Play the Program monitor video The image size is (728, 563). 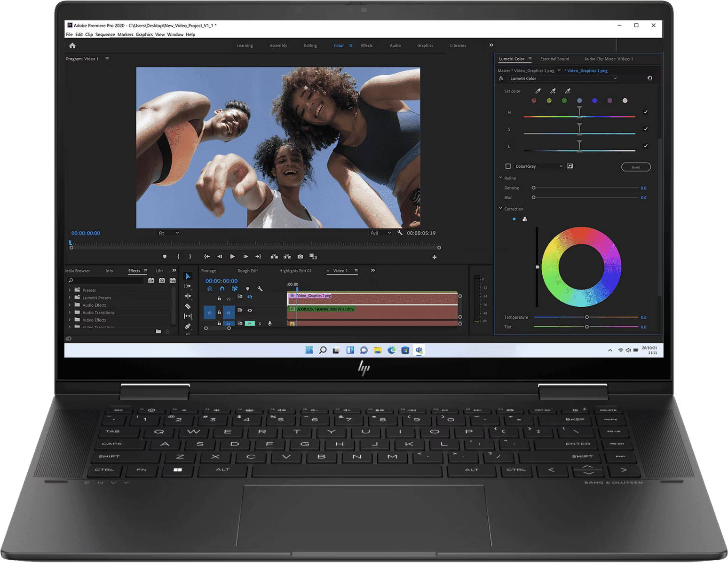(x=232, y=257)
